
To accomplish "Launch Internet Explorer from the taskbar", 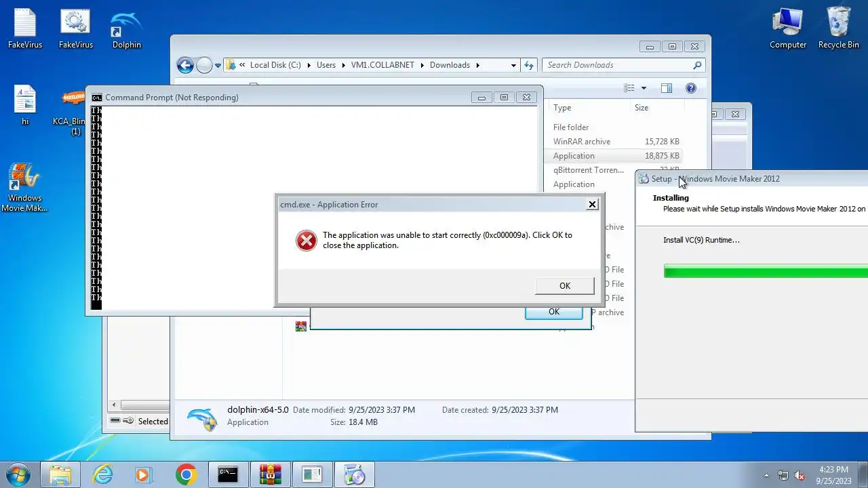I will point(102,474).
